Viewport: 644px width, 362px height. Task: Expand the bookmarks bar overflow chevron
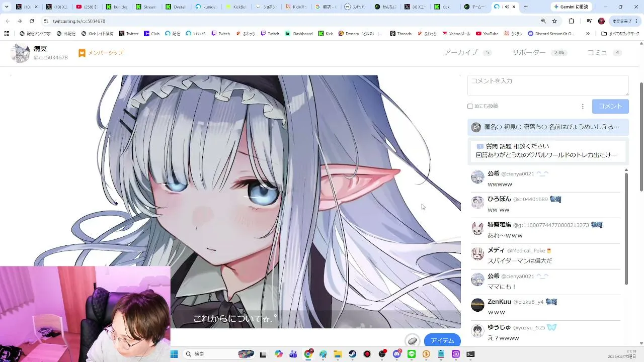point(588,34)
